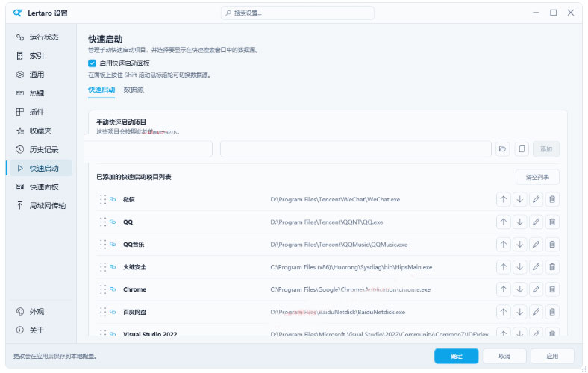
Task: Move QQ item up in list
Action: (503, 222)
